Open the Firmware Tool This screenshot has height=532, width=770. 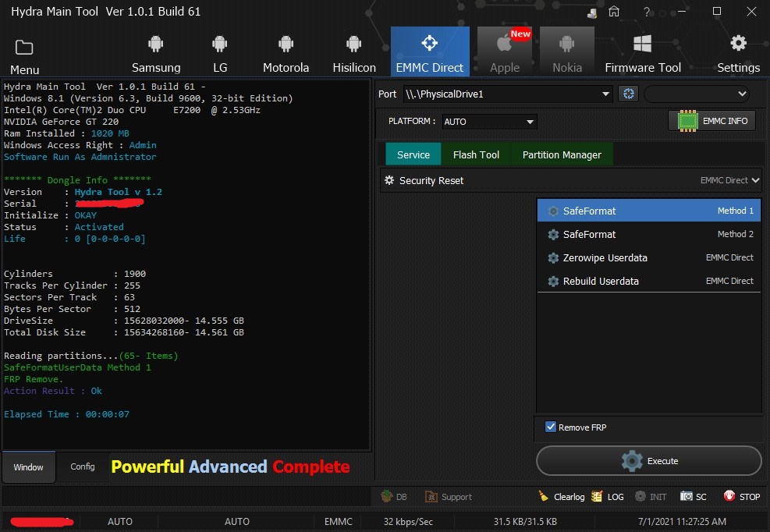[x=642, y=53]
